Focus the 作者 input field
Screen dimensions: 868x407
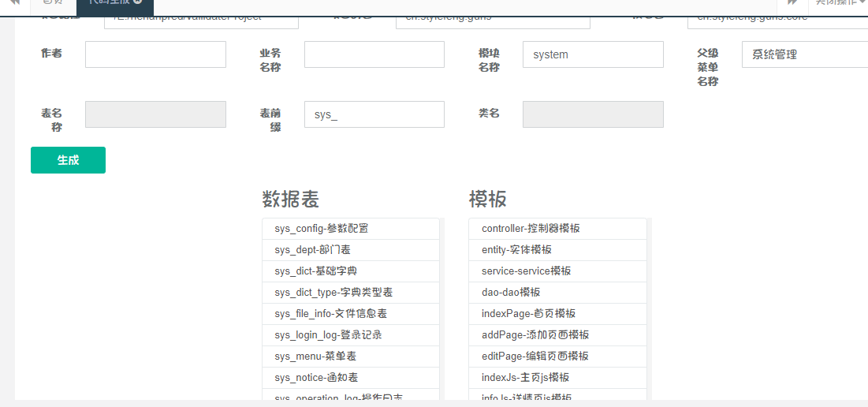point(155,54)
